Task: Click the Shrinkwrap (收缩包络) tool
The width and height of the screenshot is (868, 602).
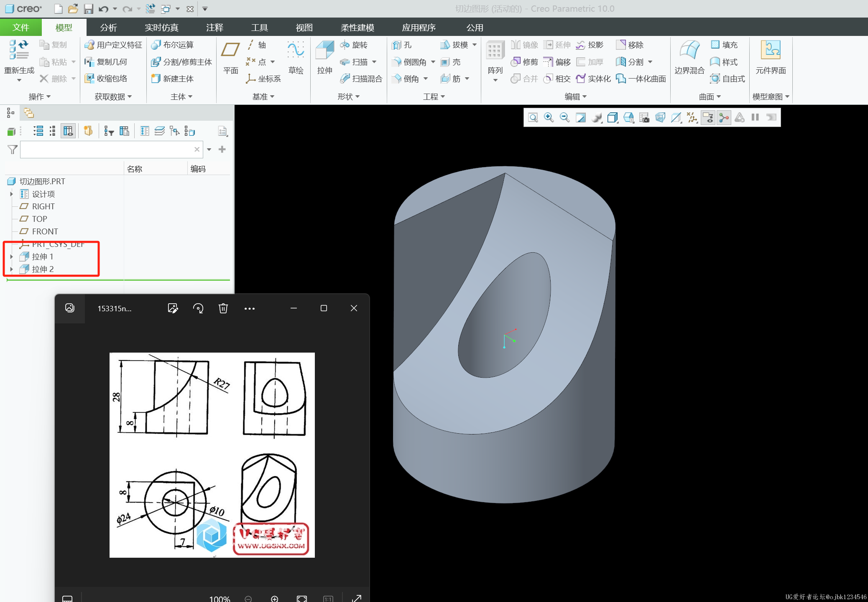Action: [106, 79]
